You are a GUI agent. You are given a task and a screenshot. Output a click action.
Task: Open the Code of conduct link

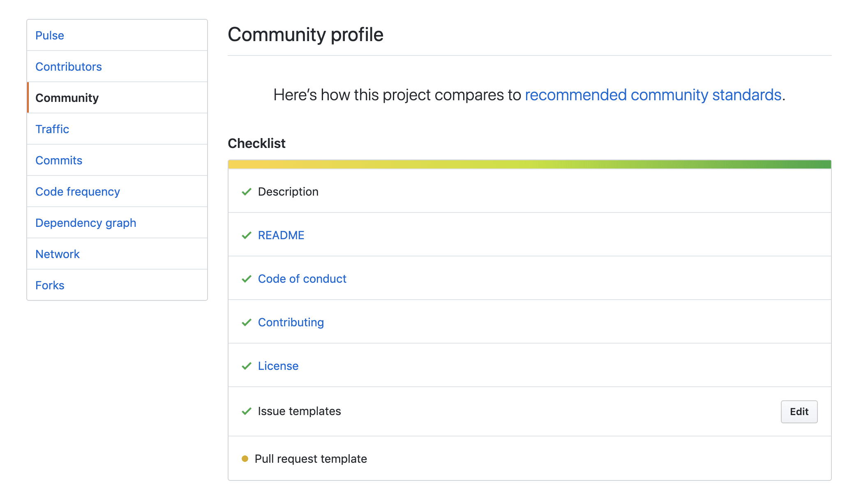tap(302, 279)
